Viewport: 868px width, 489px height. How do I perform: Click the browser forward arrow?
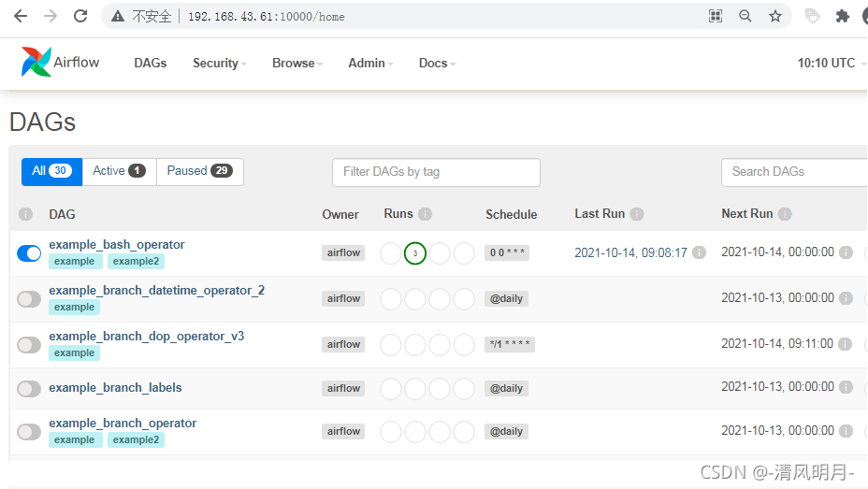click(51, 16)
